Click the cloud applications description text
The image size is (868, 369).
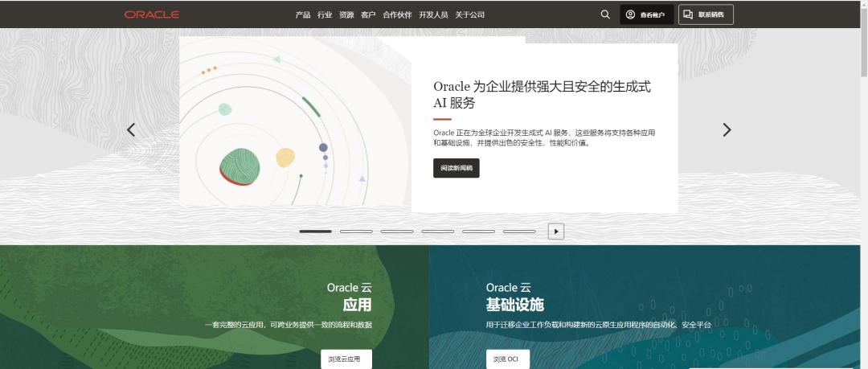289,326
